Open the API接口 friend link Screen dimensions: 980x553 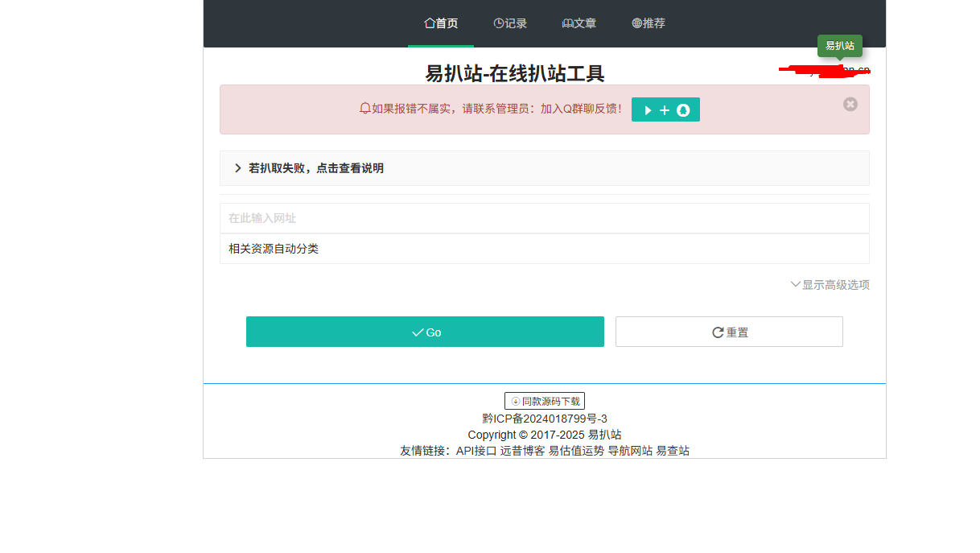tap(476, 451)
